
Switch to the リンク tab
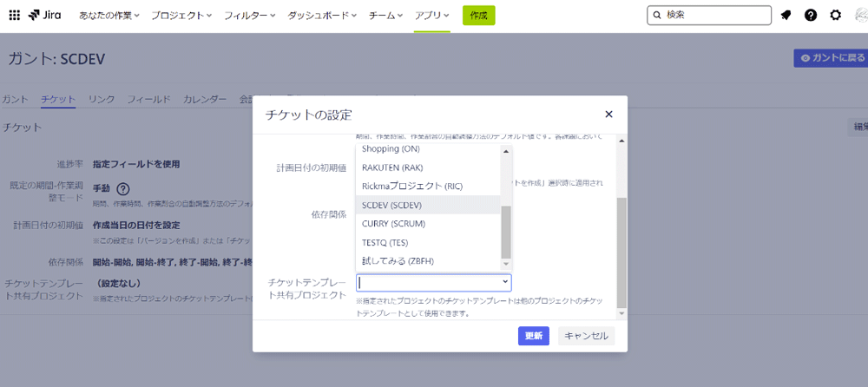102,99
